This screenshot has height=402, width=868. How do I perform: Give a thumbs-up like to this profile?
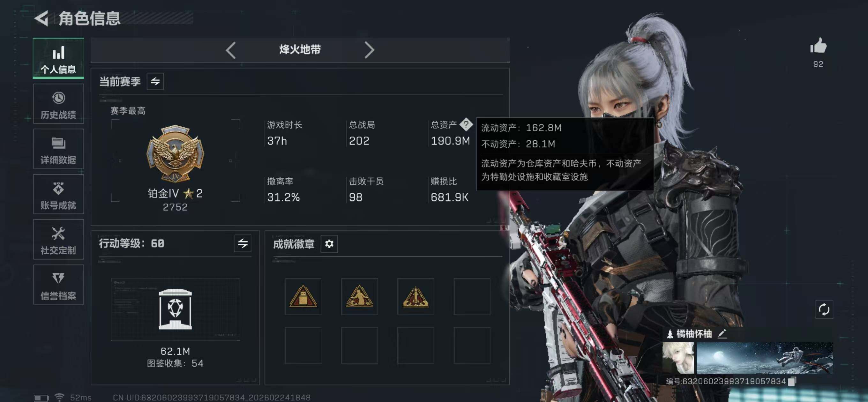click(818, 46)
